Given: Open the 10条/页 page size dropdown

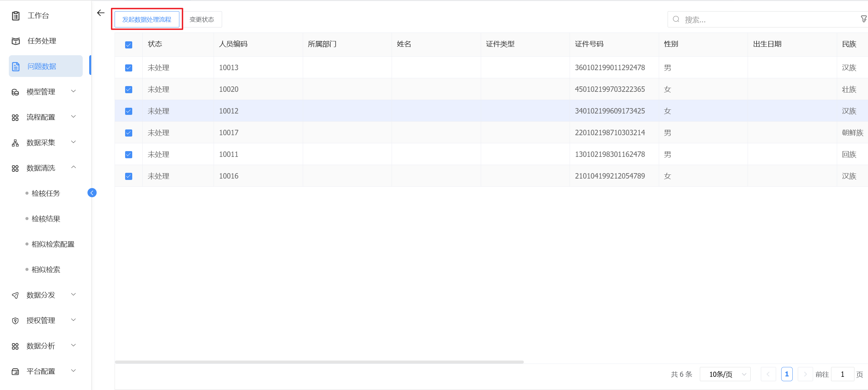Looking at the screenshot, I should pos(725,374).
